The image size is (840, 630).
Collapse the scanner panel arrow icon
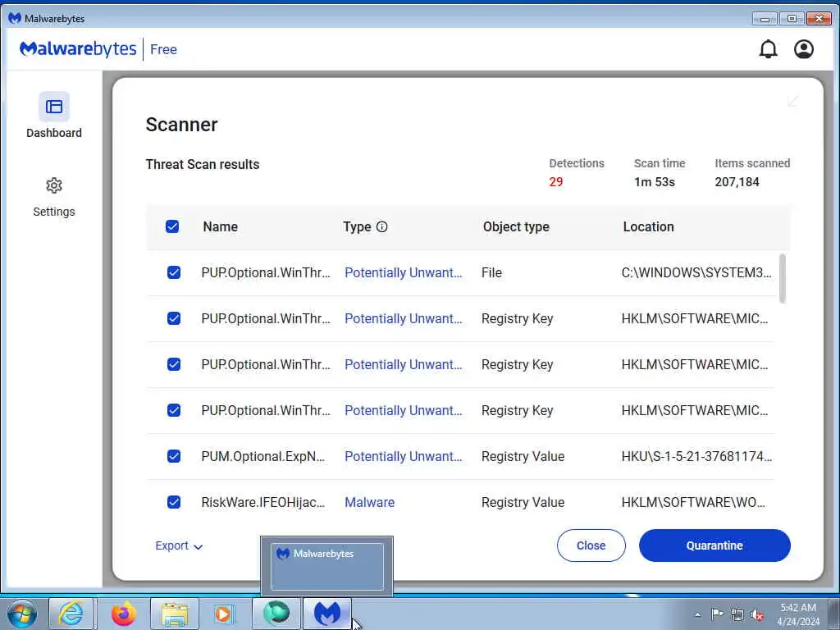[793, 101]
